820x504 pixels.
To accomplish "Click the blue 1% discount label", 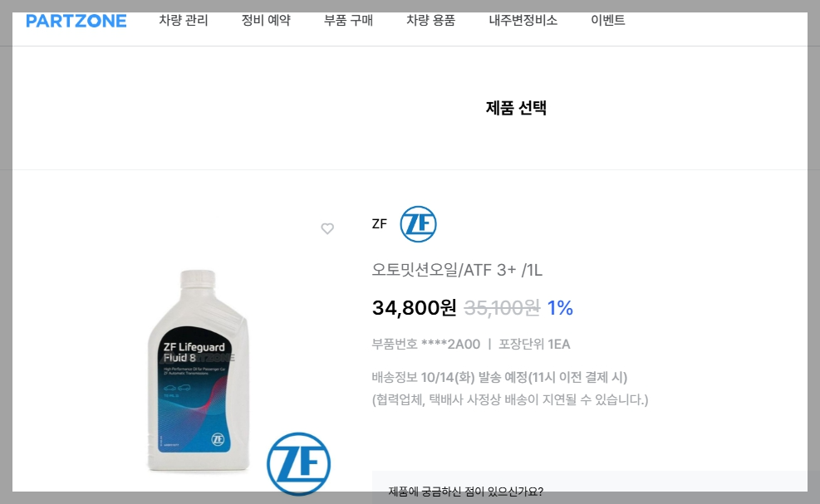I will [x=560, y=308].
